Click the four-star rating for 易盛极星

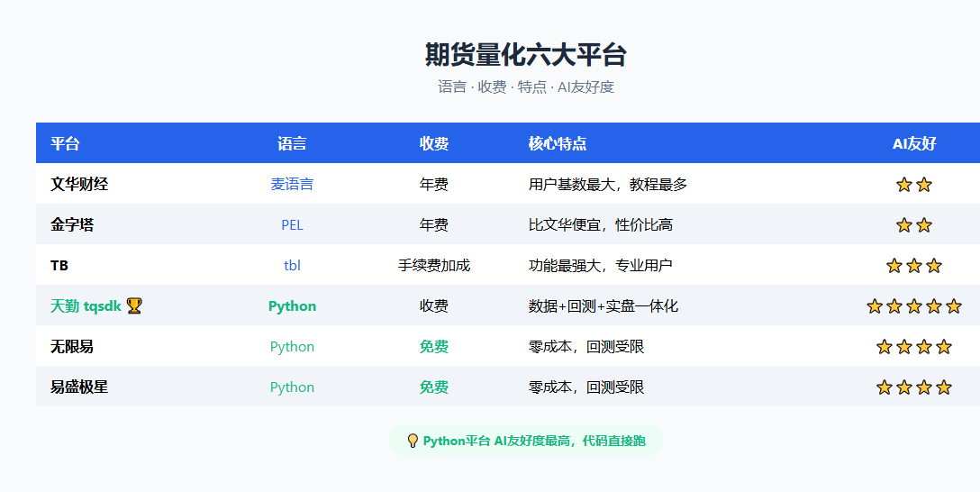(x=913, y=387)
